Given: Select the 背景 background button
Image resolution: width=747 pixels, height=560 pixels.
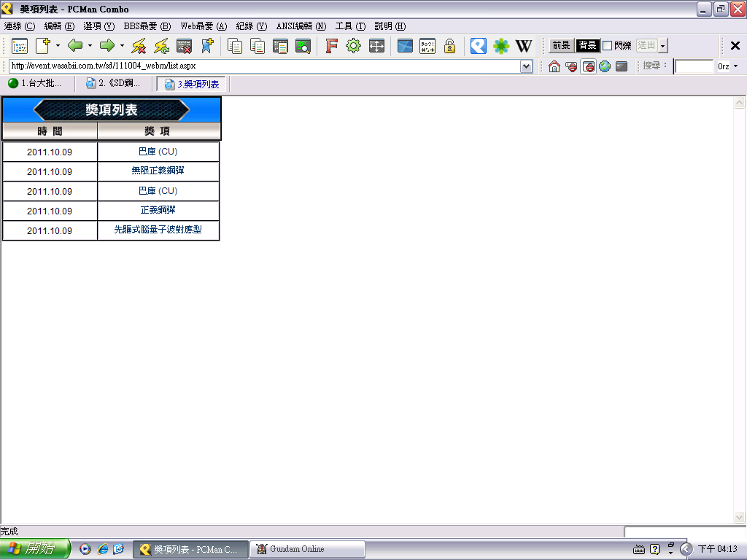Looking at the screenshot, I should pyautogui.click(x=587, y=46).
